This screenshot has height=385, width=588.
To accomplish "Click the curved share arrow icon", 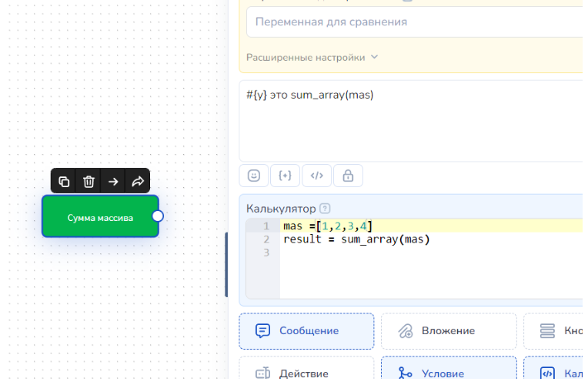I will (138, 182).
